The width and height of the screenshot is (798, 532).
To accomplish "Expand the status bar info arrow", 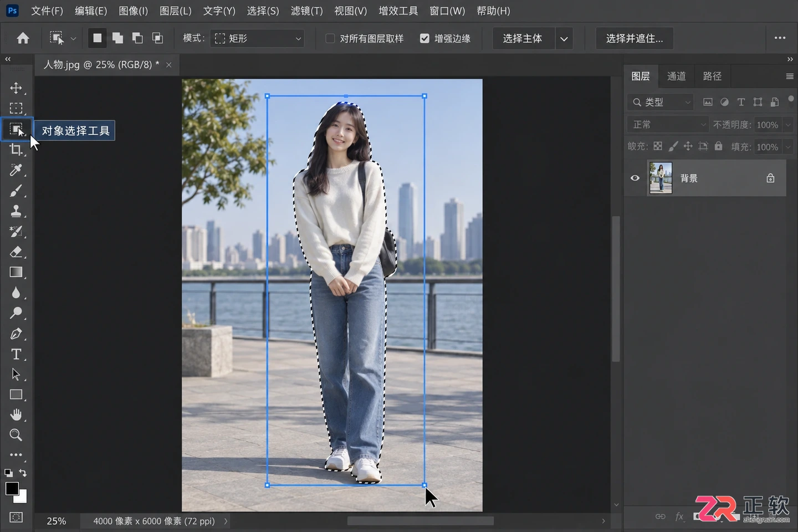I will click(226, 521).
